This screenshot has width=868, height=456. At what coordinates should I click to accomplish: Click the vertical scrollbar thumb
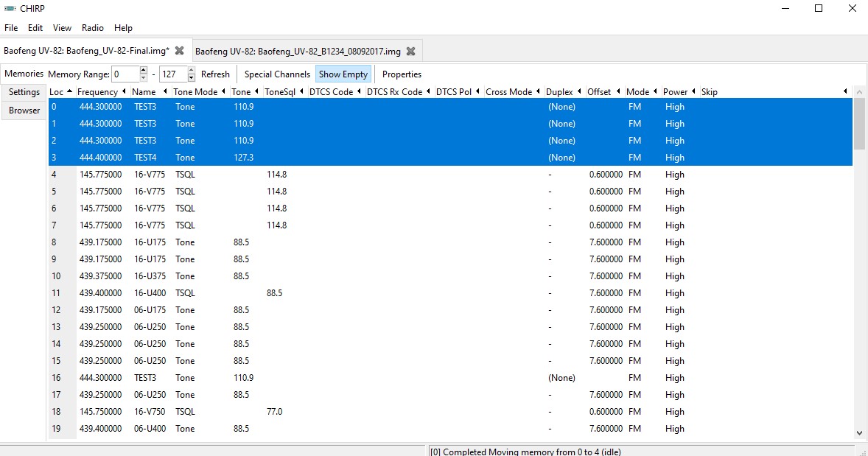pos(858,124)
